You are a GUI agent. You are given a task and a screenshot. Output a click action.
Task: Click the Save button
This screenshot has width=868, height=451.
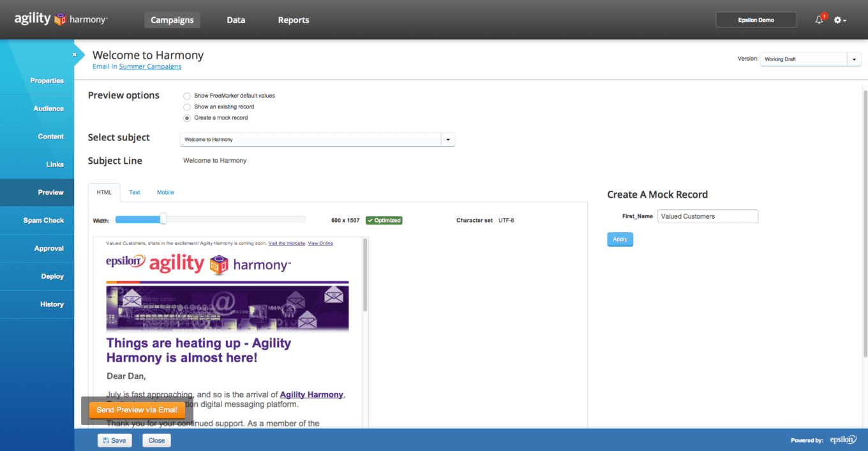[114, 440]
